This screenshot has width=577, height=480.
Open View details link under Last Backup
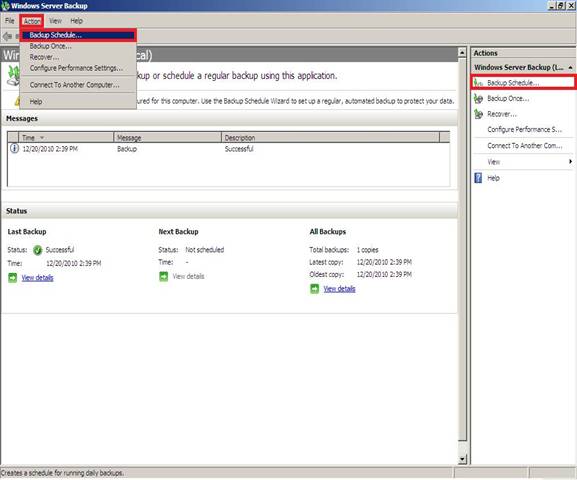(37, 278)
